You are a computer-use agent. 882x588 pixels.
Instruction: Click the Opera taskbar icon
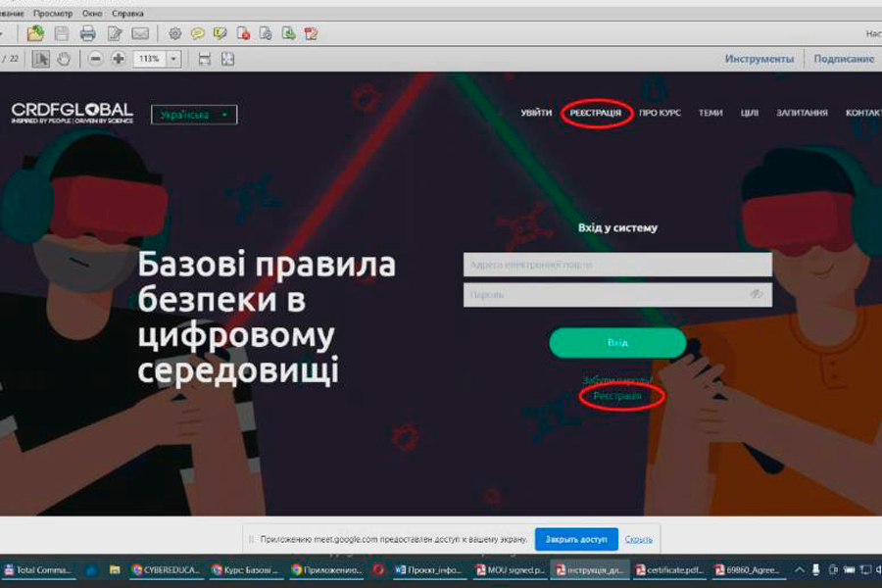(378, 570)
